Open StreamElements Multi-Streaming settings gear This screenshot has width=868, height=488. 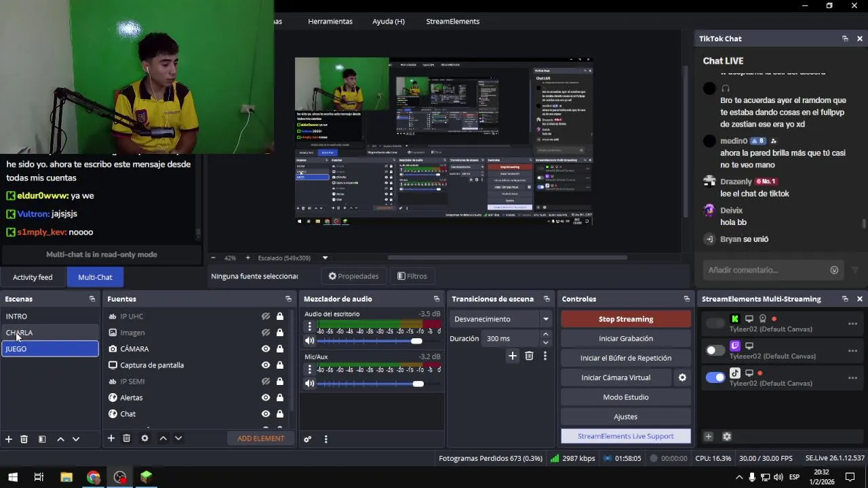point(727,436)
